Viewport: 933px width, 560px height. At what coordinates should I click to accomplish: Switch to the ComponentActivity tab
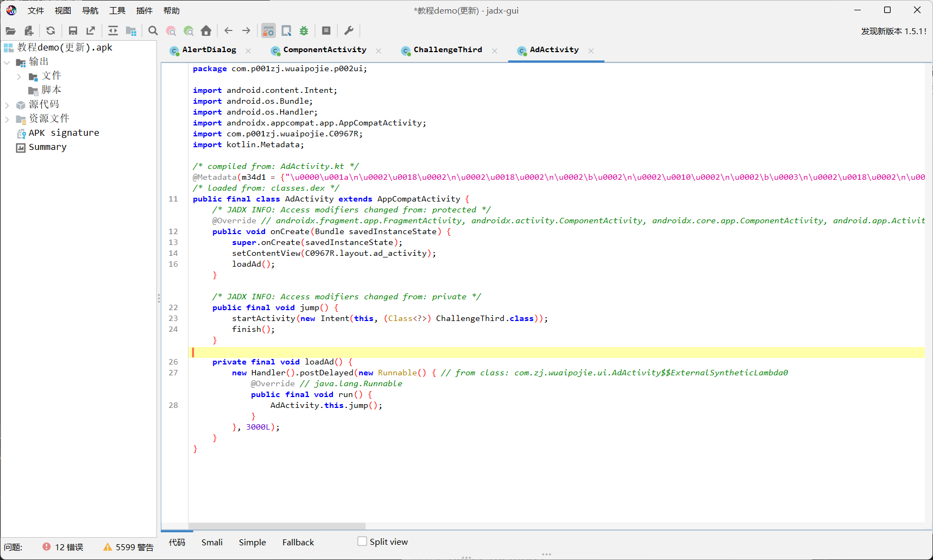pyautogui.click(x=325, y=50)
